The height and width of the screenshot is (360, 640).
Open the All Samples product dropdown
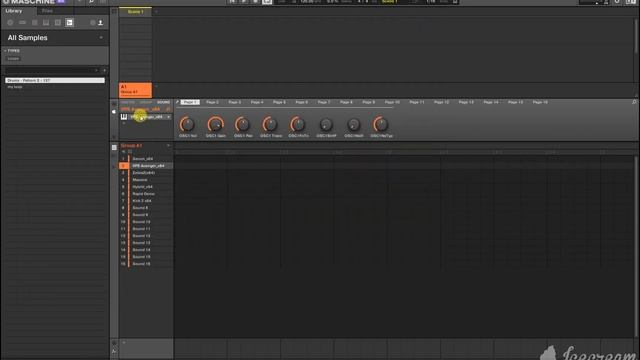click(101, 38)
